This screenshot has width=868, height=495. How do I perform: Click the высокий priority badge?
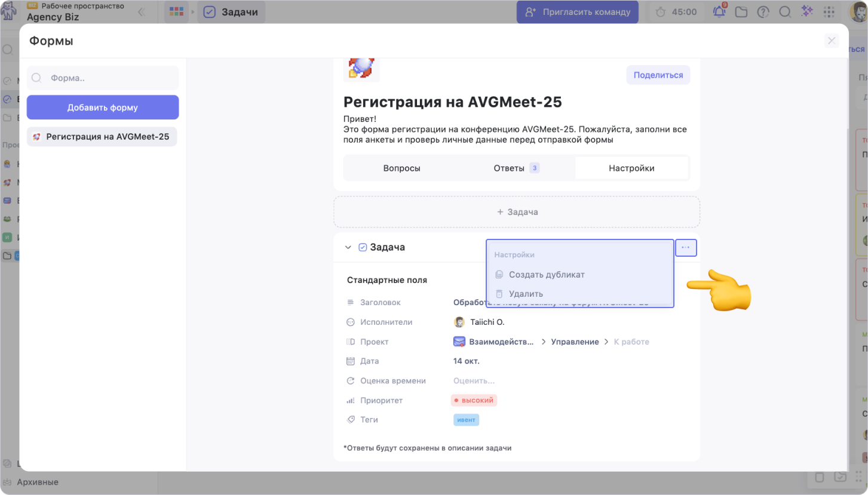474,400
